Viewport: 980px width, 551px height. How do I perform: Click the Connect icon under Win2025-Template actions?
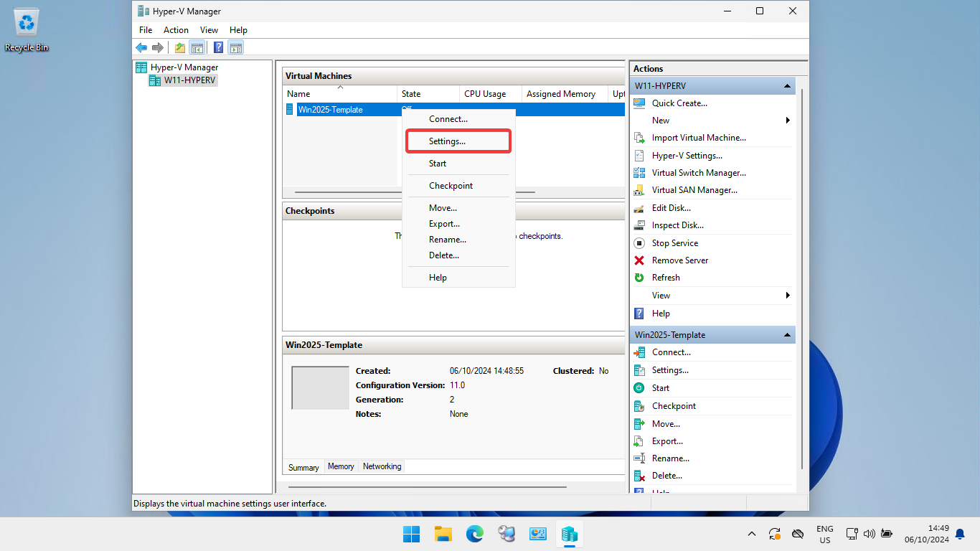[x=639, y=352]
